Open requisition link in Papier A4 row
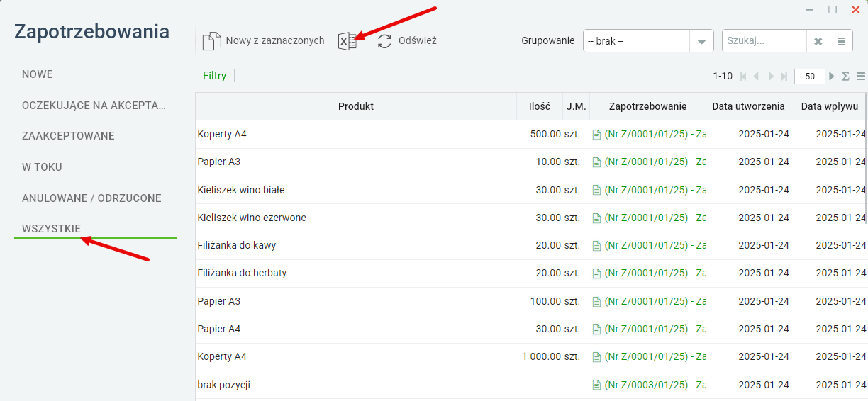Screen dimensions: 868x401 [655, 329]
